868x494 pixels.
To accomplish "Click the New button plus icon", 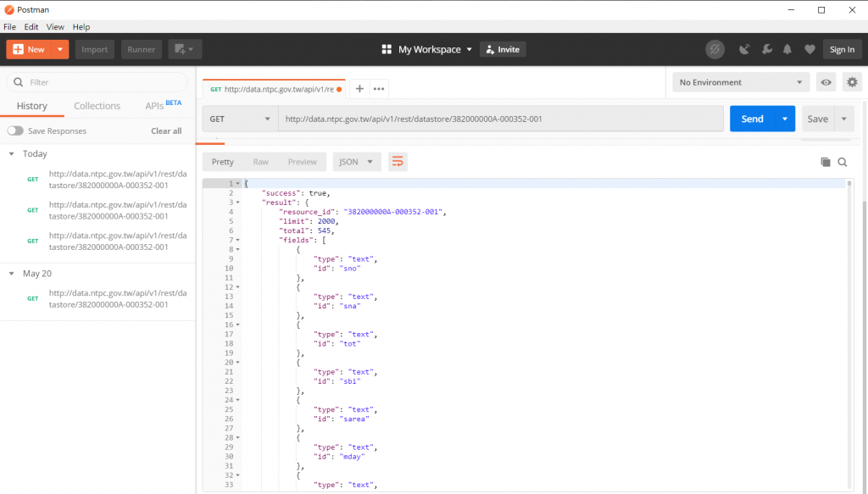I will (18, 49).
